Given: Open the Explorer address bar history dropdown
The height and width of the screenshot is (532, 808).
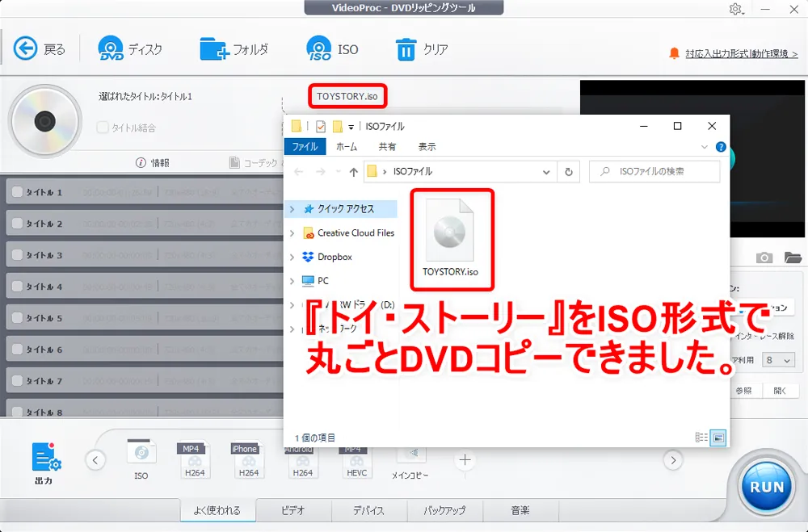Looking at the screenshot, I should (x=546, y=172).
